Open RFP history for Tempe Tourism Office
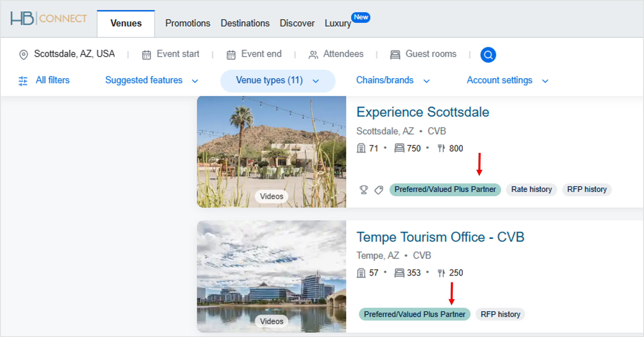Image resolution: width=644 pixels, height=337 pixels. (500, 314)
